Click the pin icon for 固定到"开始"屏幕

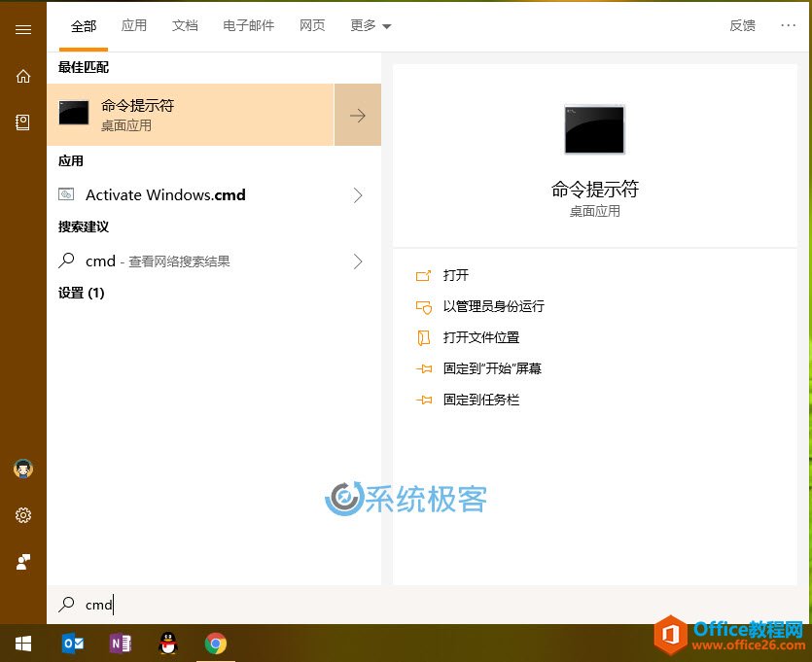coord(424,368)
